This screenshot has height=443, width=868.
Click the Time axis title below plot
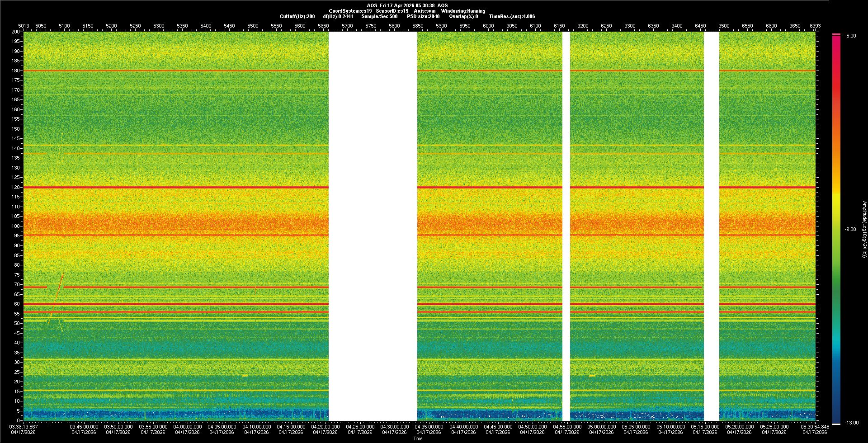click(418, 438)
